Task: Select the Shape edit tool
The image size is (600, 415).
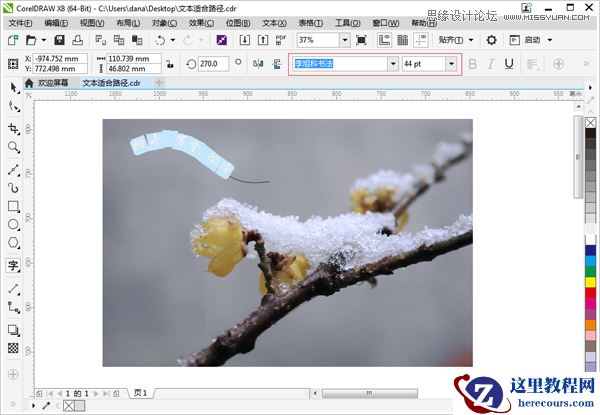Action: 14,106
